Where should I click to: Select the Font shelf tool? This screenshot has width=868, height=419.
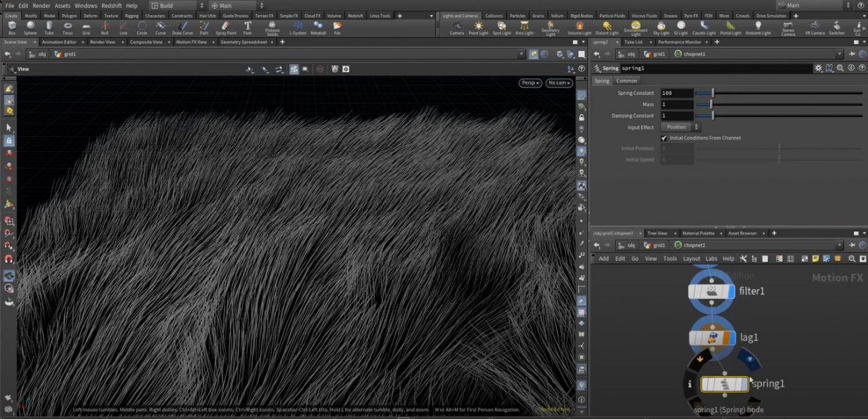(248, 28)
